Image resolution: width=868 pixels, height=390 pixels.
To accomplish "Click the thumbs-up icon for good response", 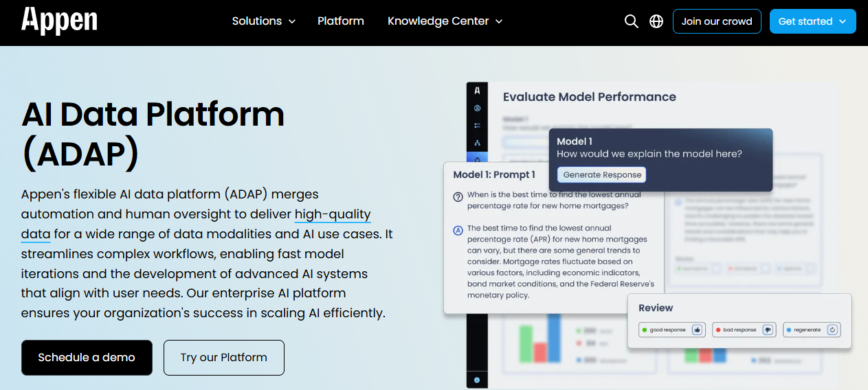I will 697,330.
